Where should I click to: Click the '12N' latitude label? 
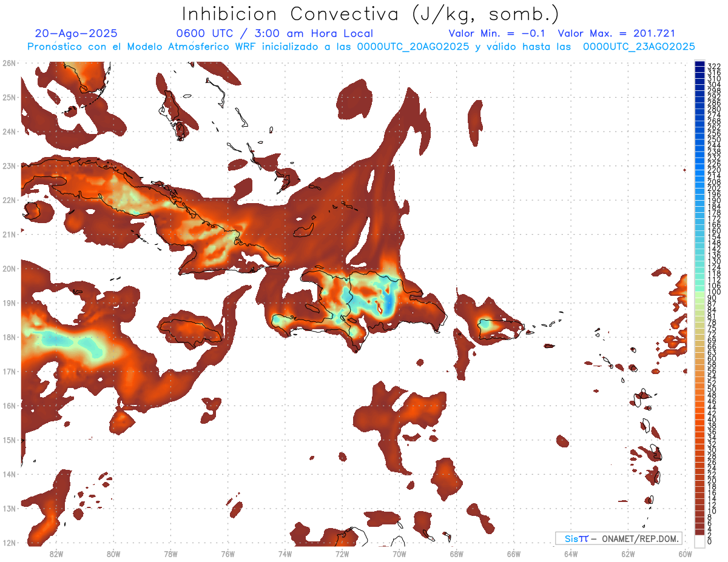pyautogui.click(x=9, y=543)
